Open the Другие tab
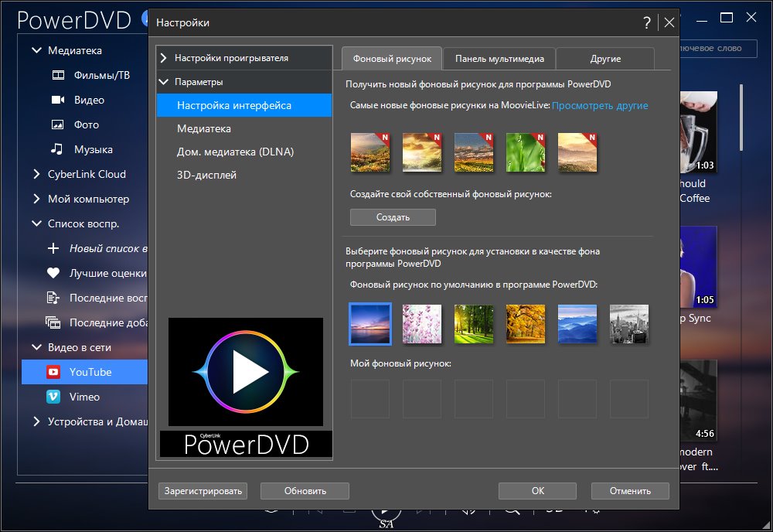The image size is (773, 532). click(605, 59)
